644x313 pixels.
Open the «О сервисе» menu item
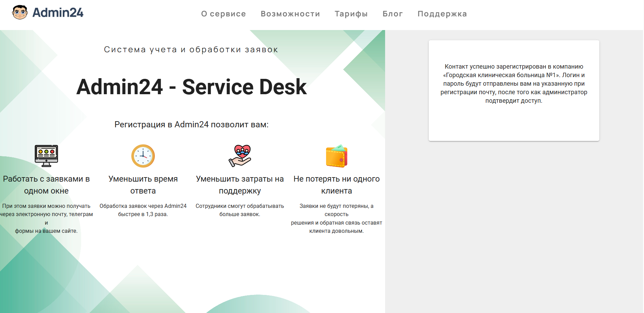[x=223, y=14]
